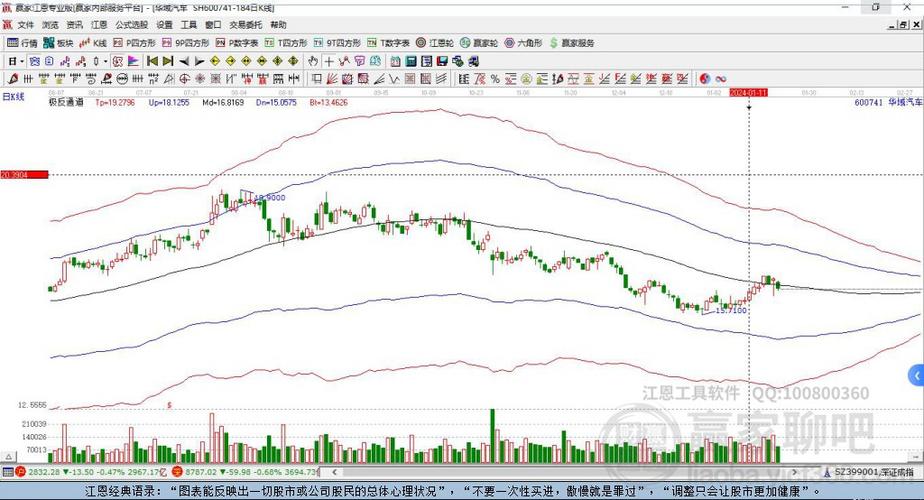Open the 赢家轮 tool
The image size is (924, 500).
pyautogui.click(x=479, y=43)
